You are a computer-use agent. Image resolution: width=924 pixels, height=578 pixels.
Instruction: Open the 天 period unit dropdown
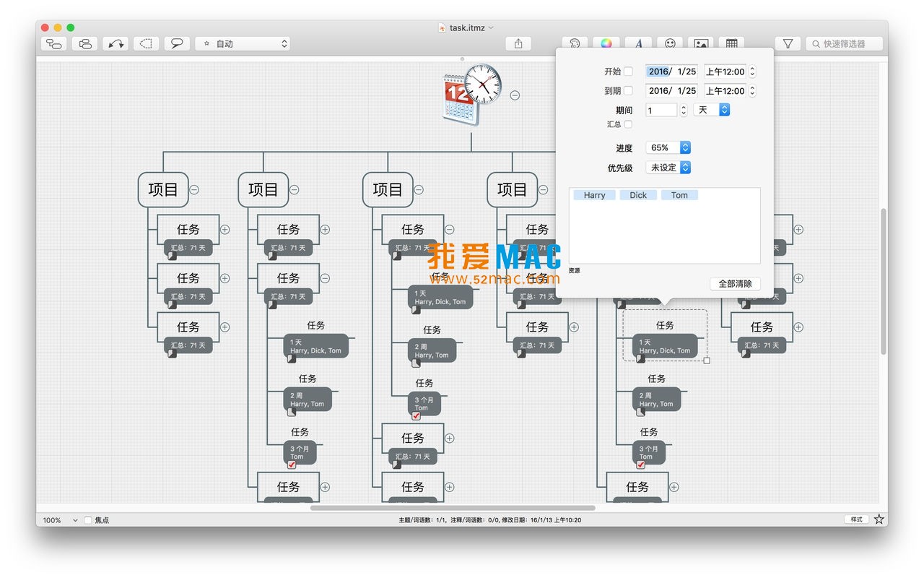pos(712,110)
